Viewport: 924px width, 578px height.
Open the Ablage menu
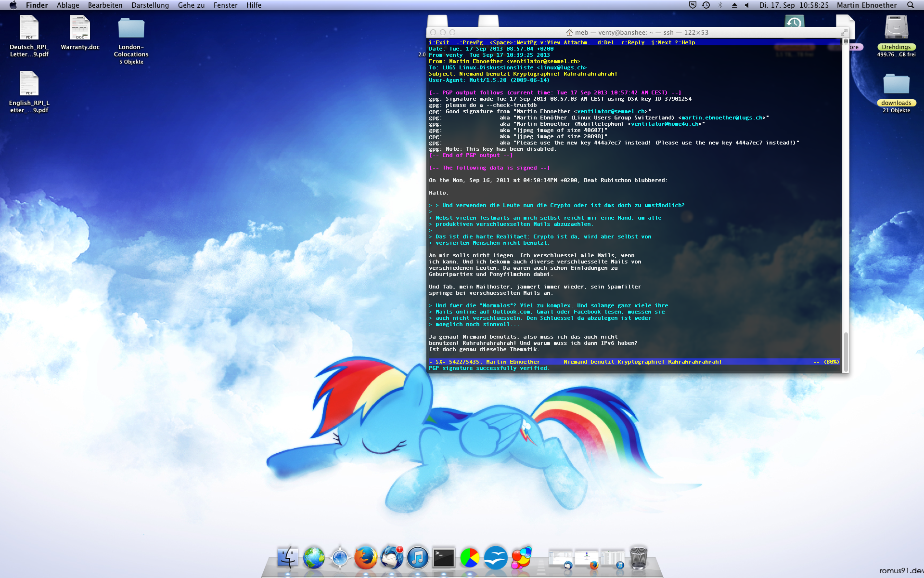(x=68, y=5)
